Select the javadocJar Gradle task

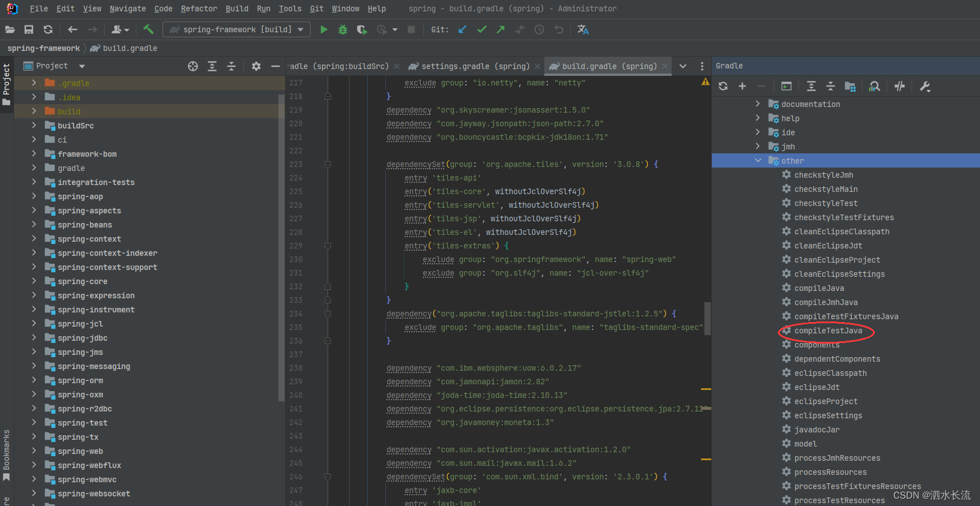pyautogui.click(x=816, y=430)
